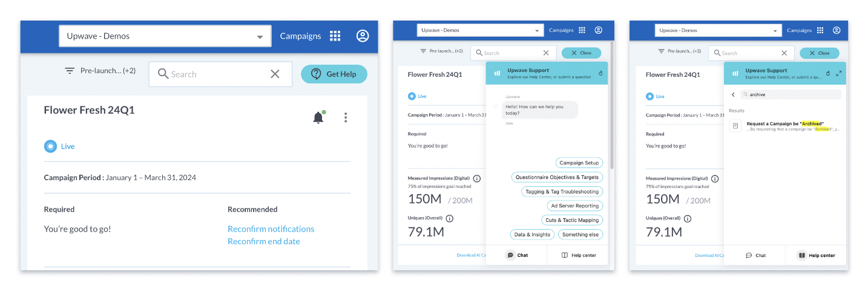Click the Uniques (Overall) info icon in the right panel
This screenshot has width=868, height=295.
[688, 218]
